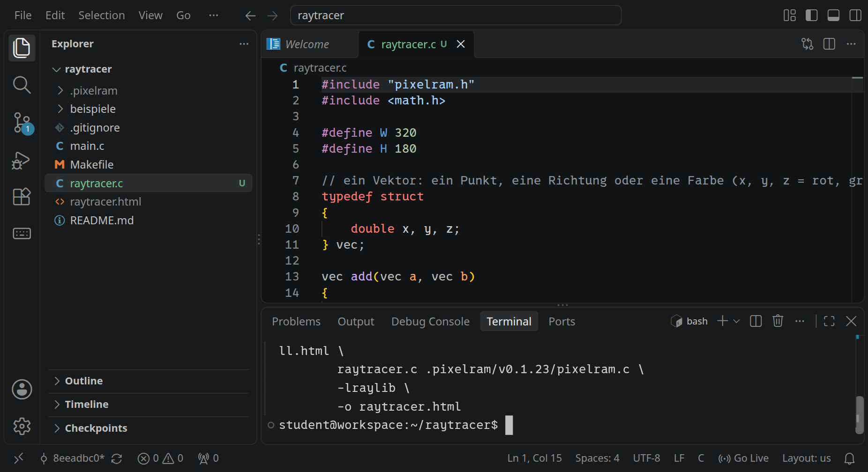The image size is (868, 472).
Task: Collapse the raytracer root folder
Action: [x=148, y=69]
